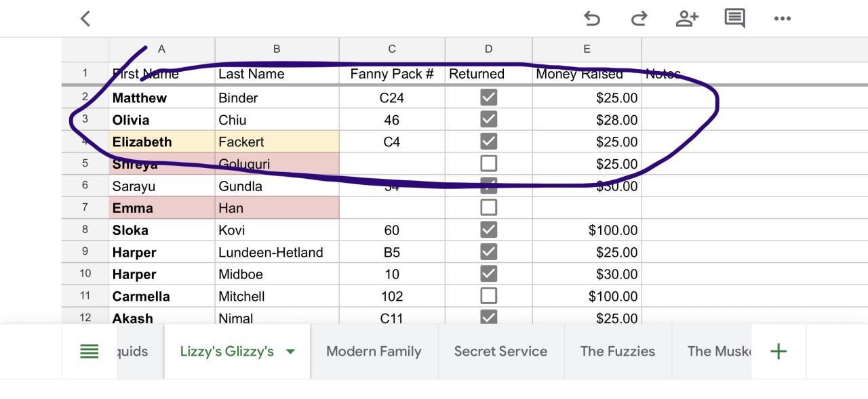The width and height of the screenshot is (868, 399).
Task: Tap the back arrow icon
Action: pyautogui.click(x=85, y=18)
